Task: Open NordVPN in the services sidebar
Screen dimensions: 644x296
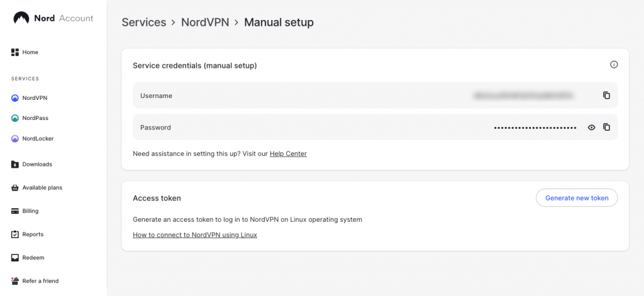Action: (x=35, y=98)
